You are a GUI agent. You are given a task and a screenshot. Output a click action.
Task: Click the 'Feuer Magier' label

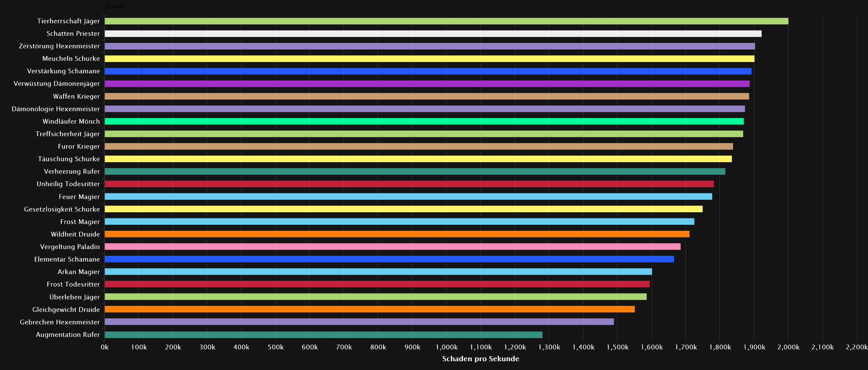tap(79, 197)
